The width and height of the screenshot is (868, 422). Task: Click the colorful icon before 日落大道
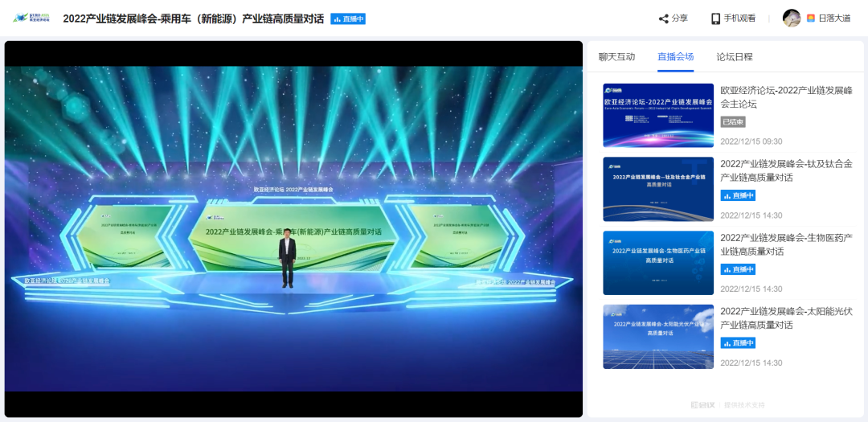pyautogui.click(x=811, y=18)
